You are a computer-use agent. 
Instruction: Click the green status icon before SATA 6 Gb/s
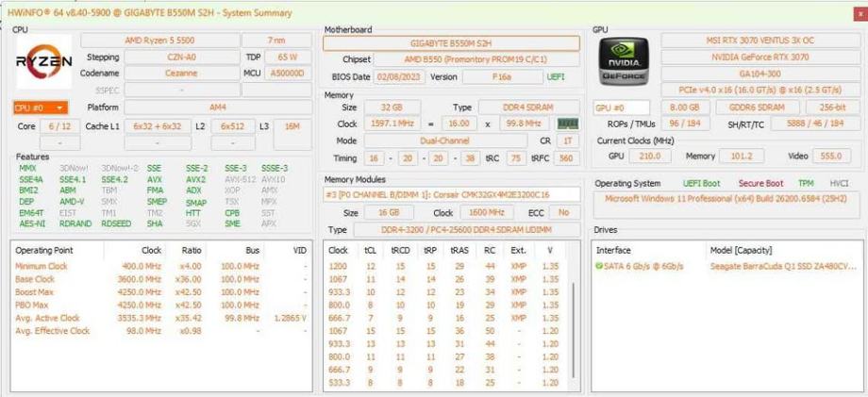(x=598, y=267)
